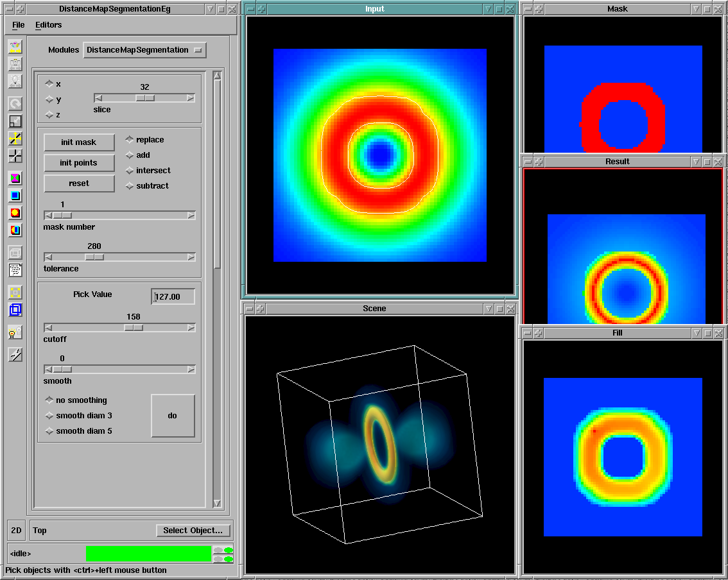Choose the subtract mask mode option
The image size is (728, 580).
[x=130, y=186]
